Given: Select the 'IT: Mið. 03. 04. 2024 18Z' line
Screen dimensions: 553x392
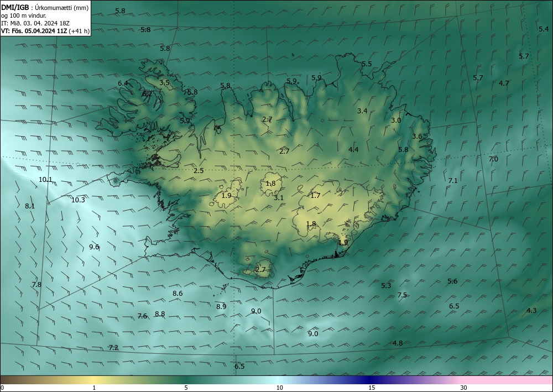Looking at the screenshot, I should point(35,23).
